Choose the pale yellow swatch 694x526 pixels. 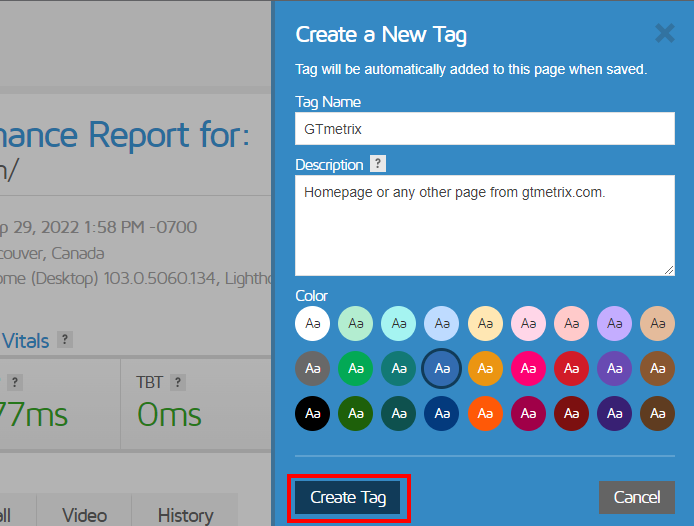[x=485, y=323]
